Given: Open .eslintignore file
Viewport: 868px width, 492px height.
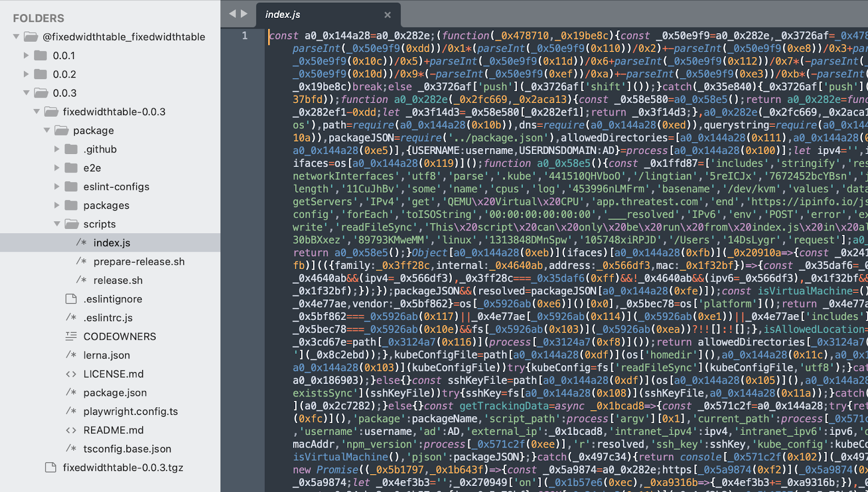Looking at the screenshot, I should pos(113,299).
